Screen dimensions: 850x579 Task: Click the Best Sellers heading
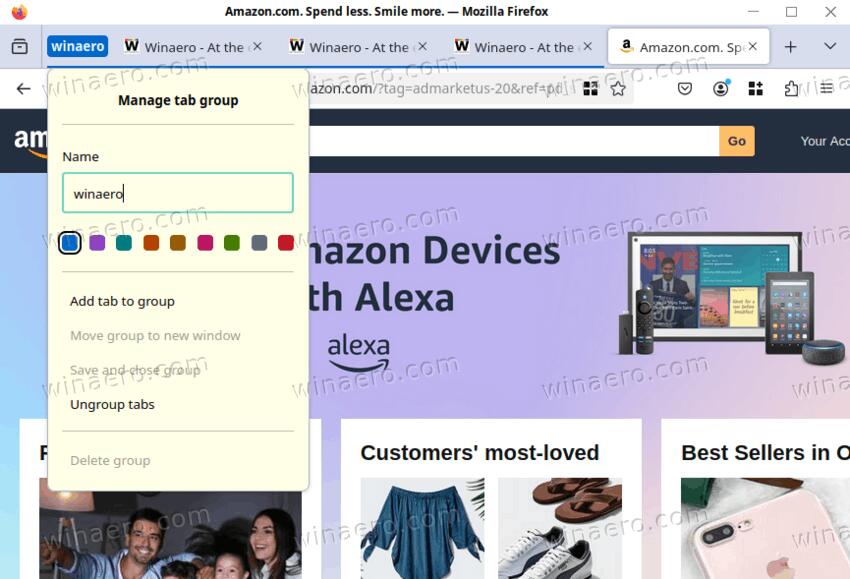[x=765, y=453]
